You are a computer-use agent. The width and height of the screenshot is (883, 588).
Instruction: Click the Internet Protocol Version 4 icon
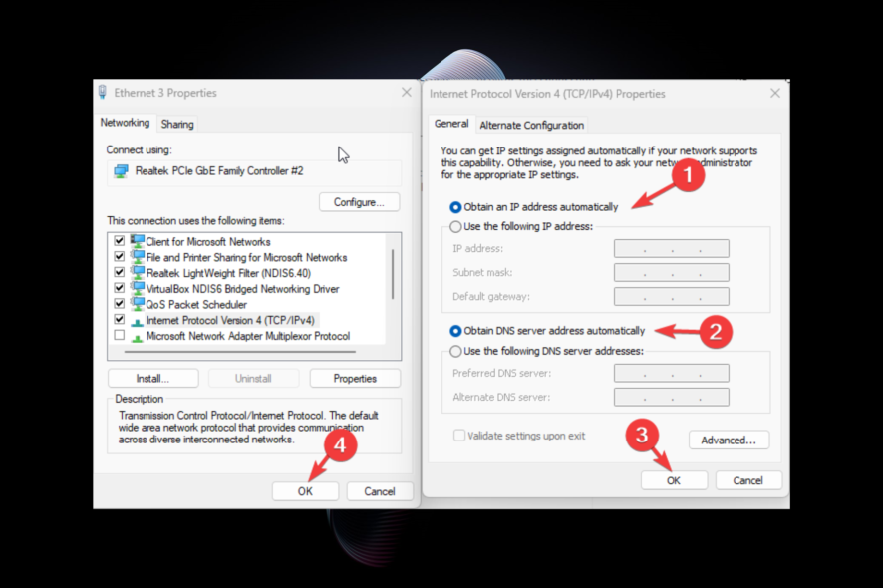point(137,322)
